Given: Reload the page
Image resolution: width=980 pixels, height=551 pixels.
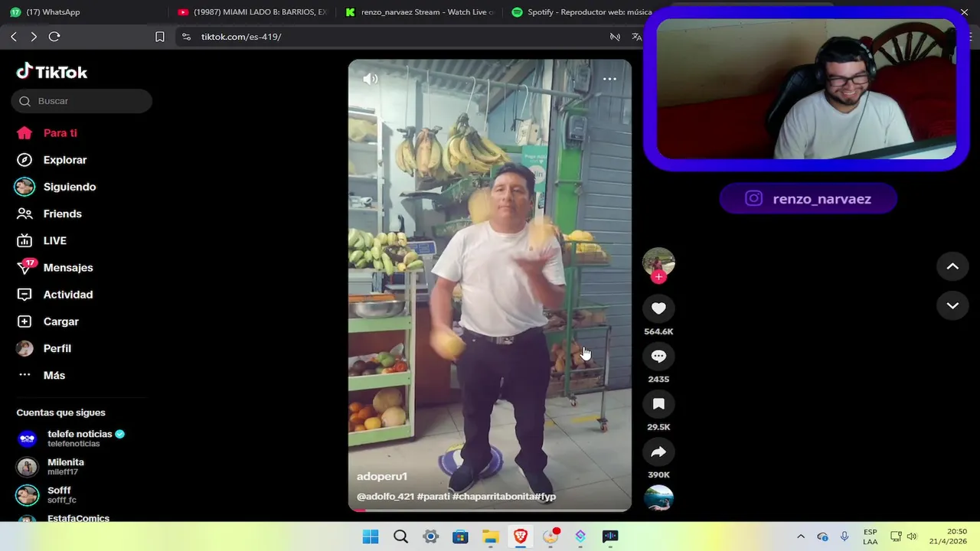Looking at the screenshot, I should [x=54, y=37].
